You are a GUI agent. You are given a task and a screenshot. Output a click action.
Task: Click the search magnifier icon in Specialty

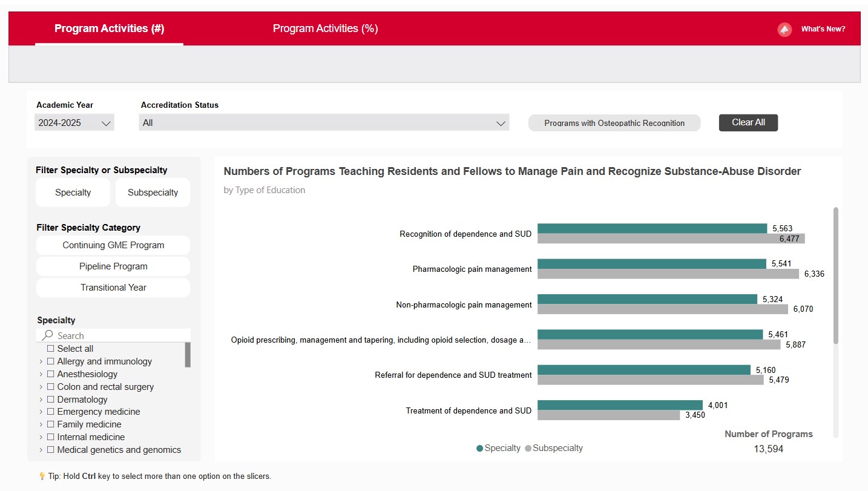[48, 335]
